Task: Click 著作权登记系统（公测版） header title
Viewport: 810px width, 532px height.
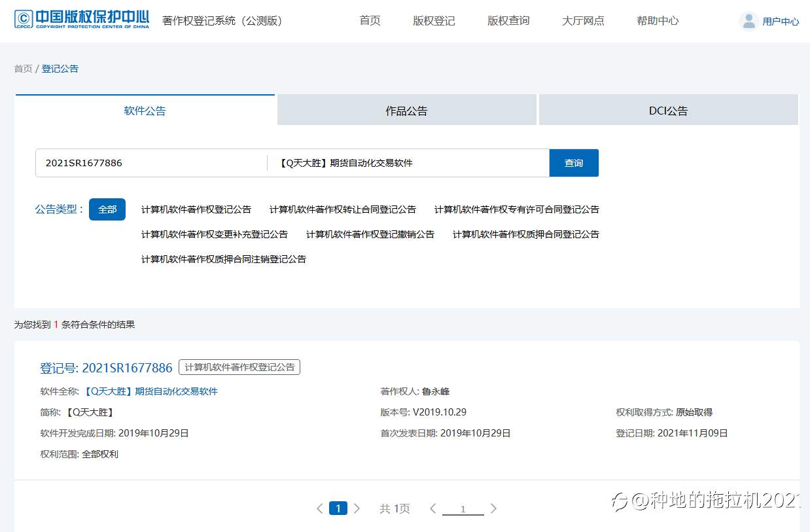Action: click(223, 21)
